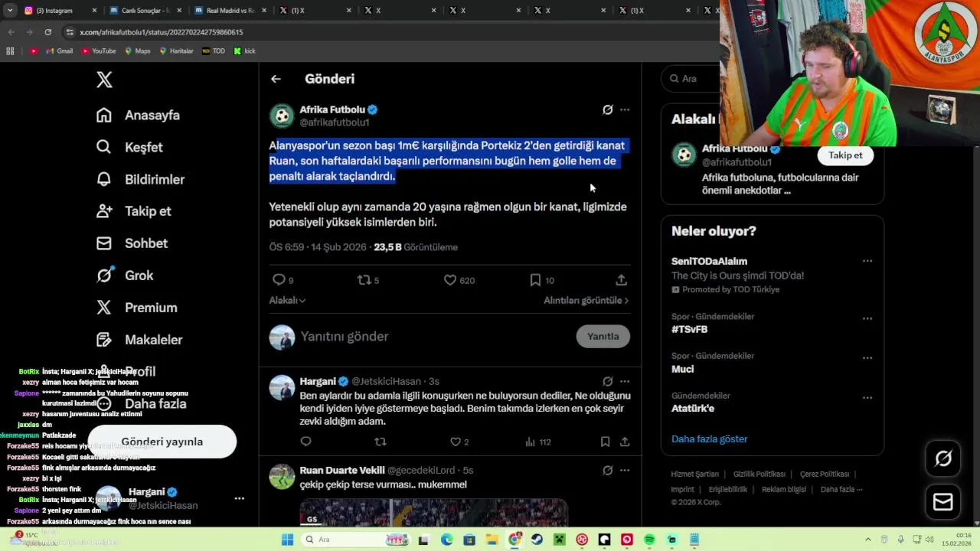Open floating messages envelope button

tap(943, 501)
